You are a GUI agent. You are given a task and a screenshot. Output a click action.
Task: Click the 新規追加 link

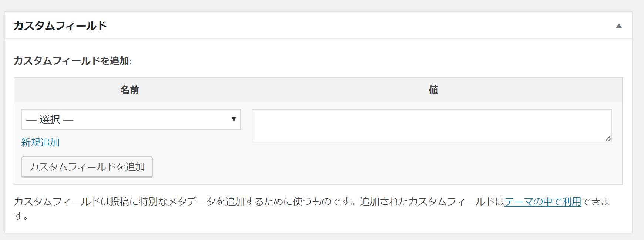click(x=40, y=142)
